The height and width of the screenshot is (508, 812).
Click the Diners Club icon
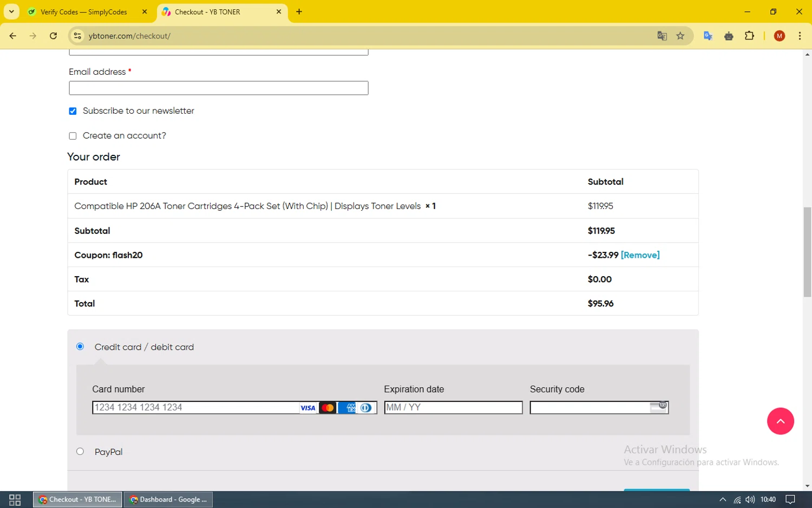[366, 408]
